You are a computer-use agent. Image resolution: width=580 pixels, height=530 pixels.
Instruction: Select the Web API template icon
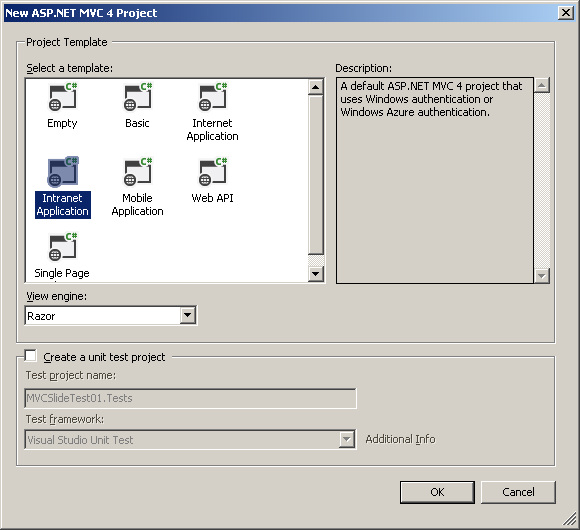click(213, 172)
